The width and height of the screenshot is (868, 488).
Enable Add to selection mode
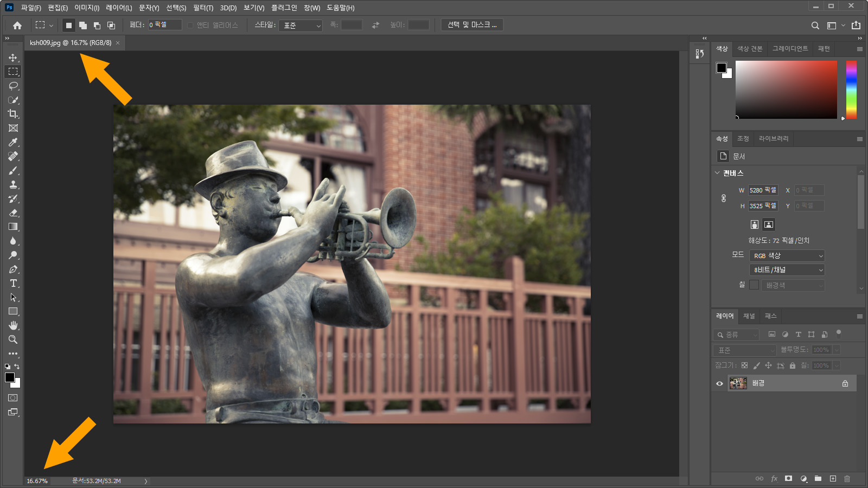(82, 25)
